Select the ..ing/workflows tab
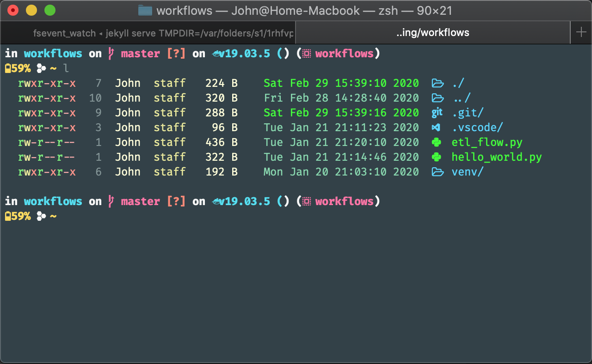The height and width of the screenshot is (364, 592). [432, 33]
